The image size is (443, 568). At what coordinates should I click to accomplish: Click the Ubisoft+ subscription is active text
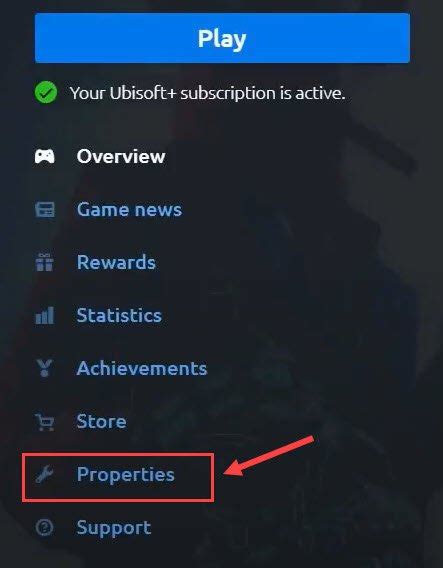(x=207, y=93)
